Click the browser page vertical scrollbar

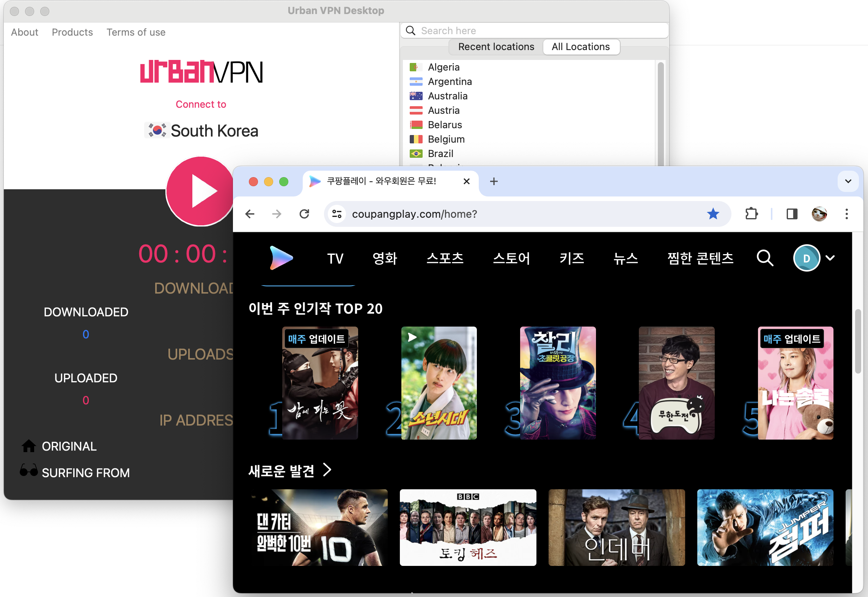858,341
